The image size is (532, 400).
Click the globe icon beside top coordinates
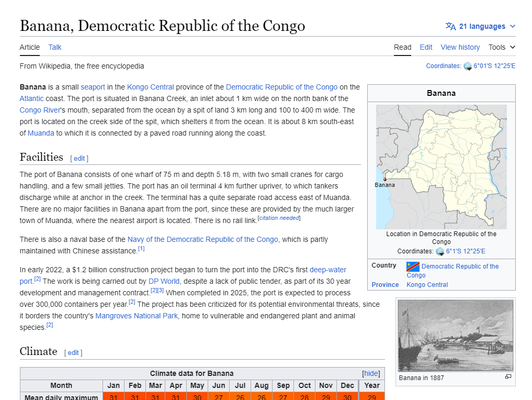[468, 66]
